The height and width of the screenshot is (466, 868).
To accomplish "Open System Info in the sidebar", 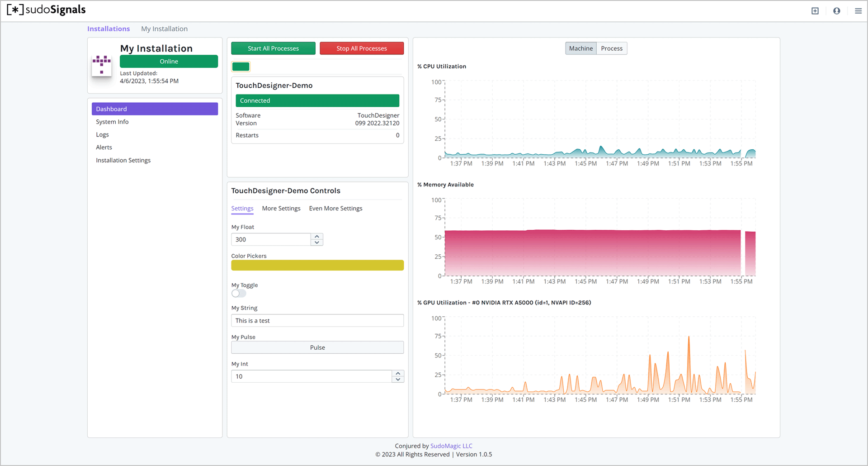I will tap(112, 122).
